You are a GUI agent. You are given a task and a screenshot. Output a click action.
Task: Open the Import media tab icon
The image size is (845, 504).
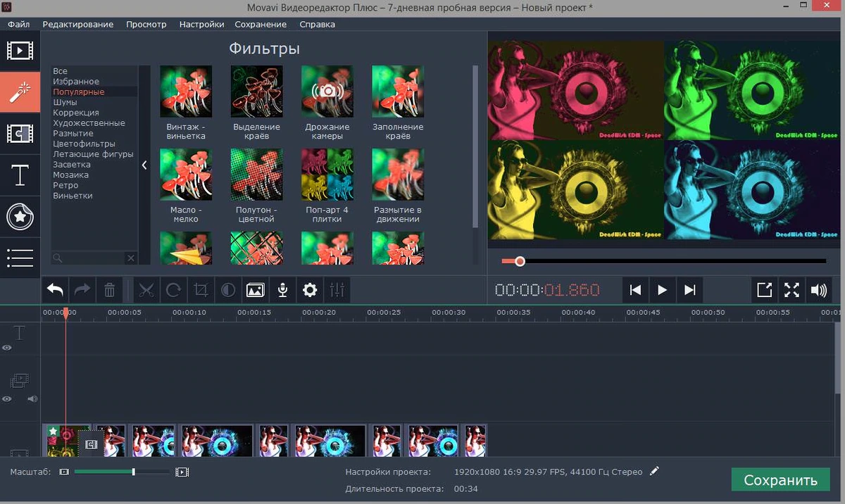tap(20, 51)
